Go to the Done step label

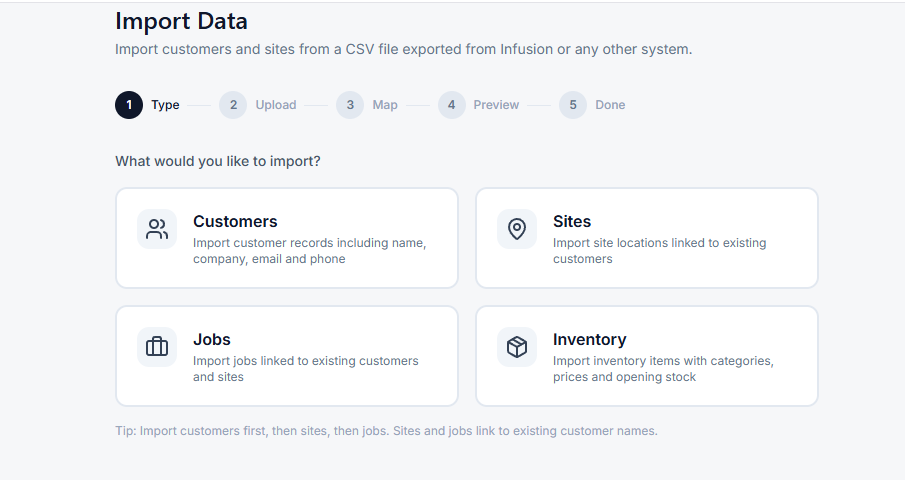(x=610, y=105)
